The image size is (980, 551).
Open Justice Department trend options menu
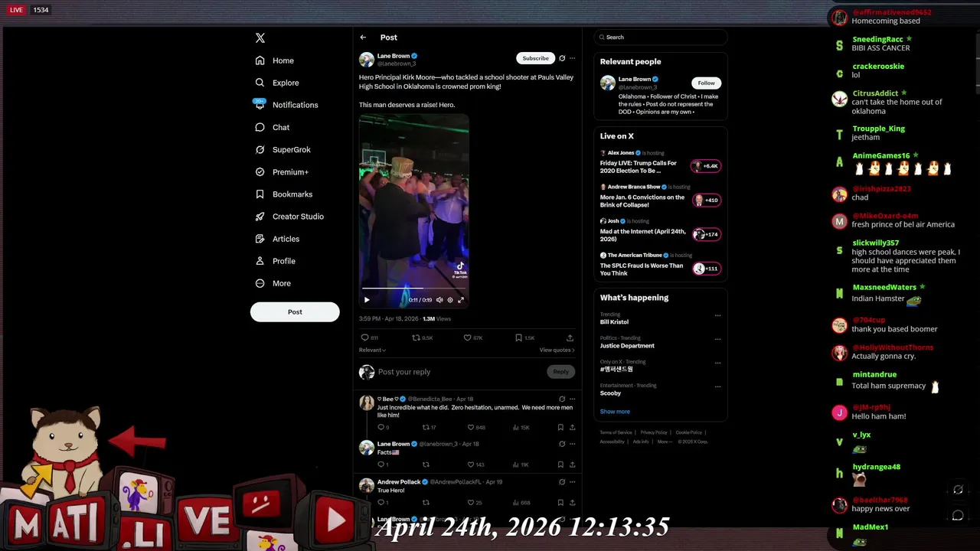pos(717,339)
